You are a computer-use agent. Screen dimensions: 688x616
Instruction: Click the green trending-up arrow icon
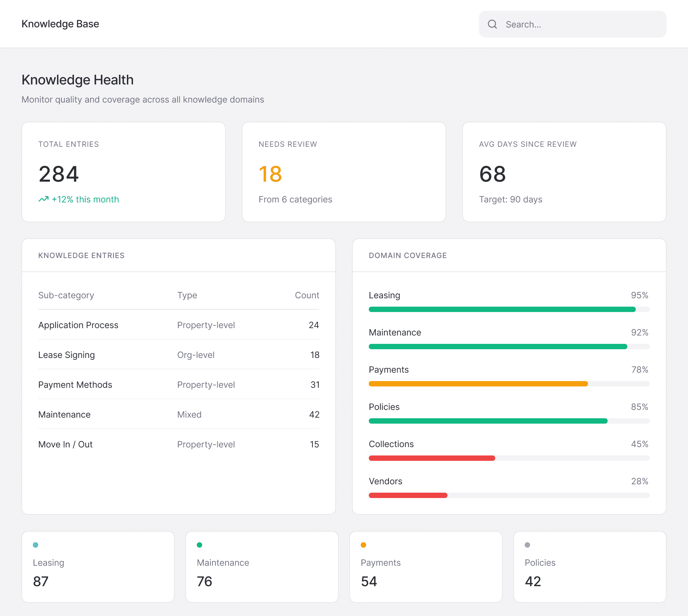pyautogui.click(x=43, y=199)
